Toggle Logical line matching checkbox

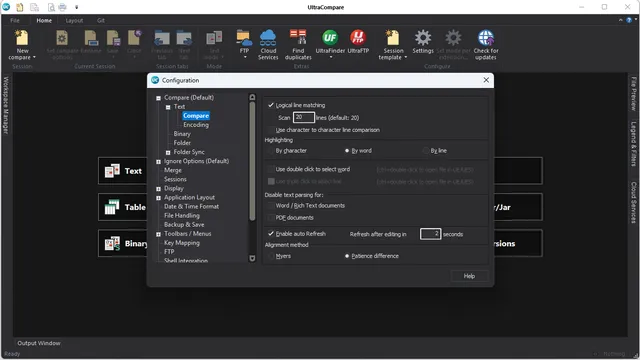click(x=271, y=105)
